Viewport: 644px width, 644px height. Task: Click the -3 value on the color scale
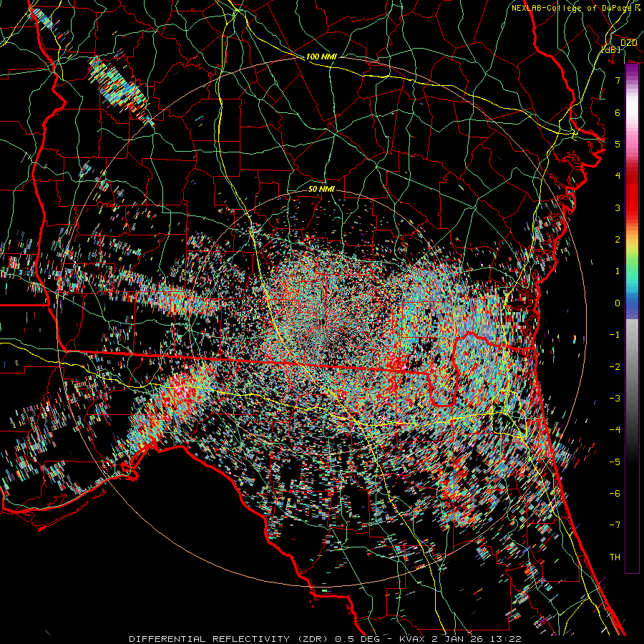click(x=615, y=399)
